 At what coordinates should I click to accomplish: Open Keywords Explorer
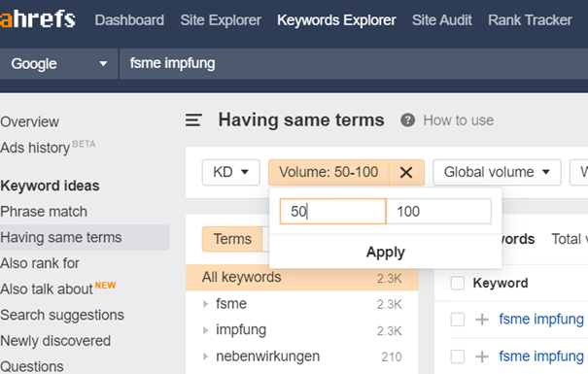point(336,20)
